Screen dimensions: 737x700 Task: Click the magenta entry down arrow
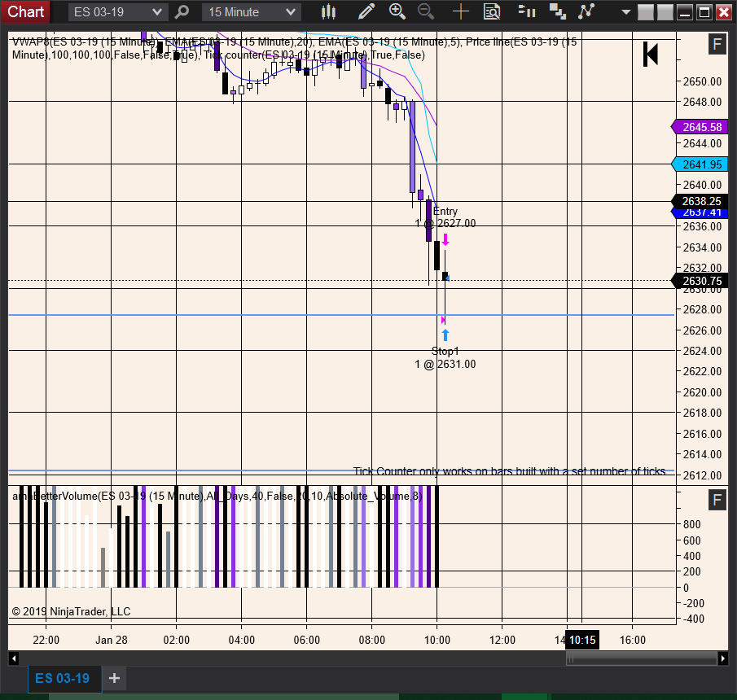pos(445,239)
